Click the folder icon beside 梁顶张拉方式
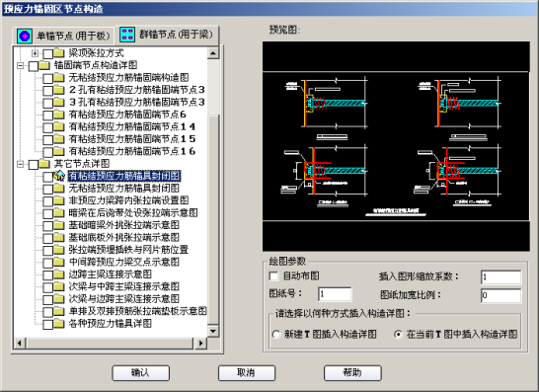This screenshot has width=539, height=392. tap(59, 53)
